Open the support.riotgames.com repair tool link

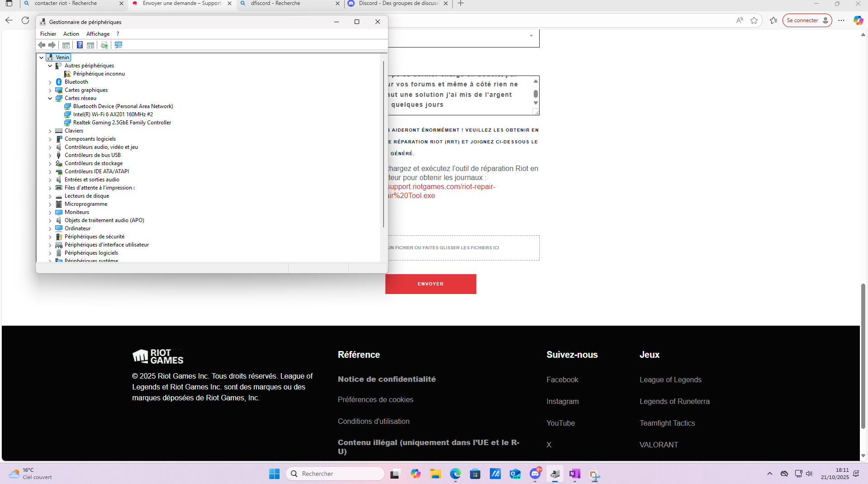pos(441,191)
